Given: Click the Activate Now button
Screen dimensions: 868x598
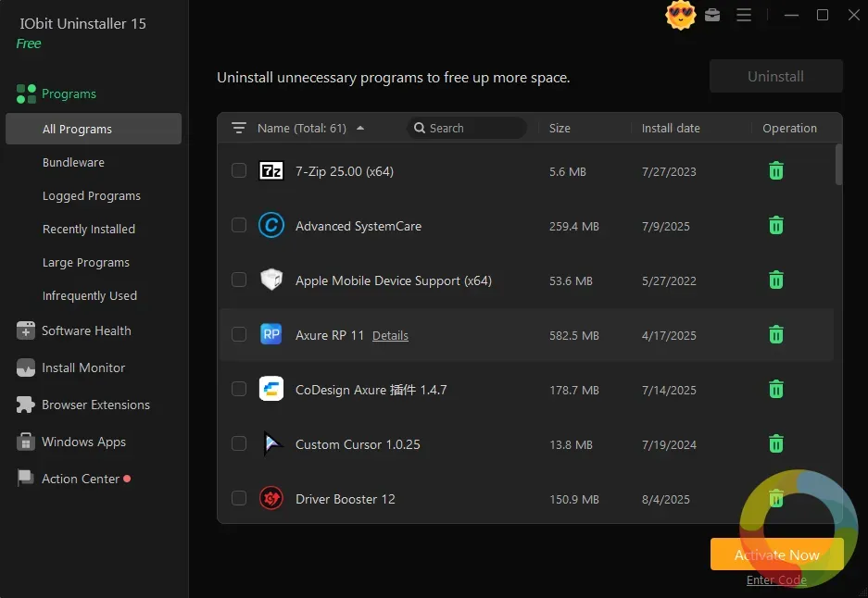Looking at the screenshot, I should [x=776, y=554].
